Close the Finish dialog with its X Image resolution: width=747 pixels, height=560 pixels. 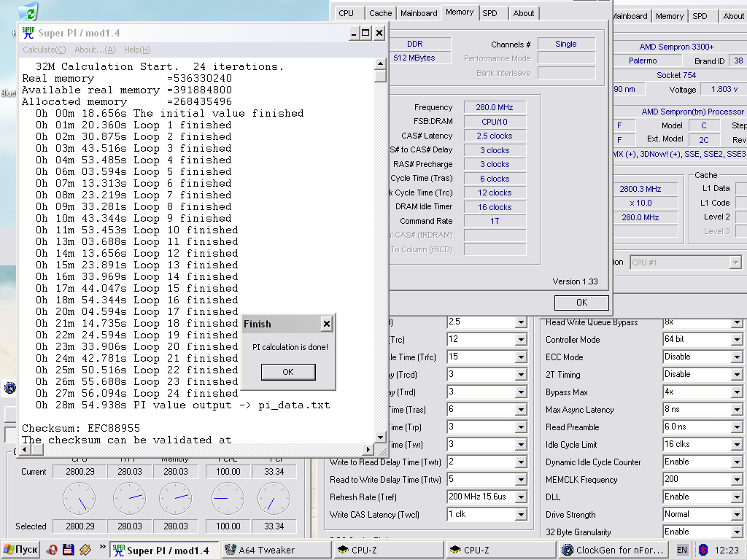pyautogui.click(x=327, y=324)
